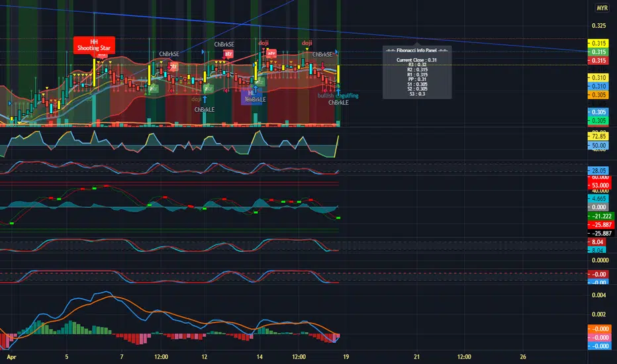Select the red 53.000 scale tag
The width and height of the screenshot is (617, 364).
click(599, 185)
